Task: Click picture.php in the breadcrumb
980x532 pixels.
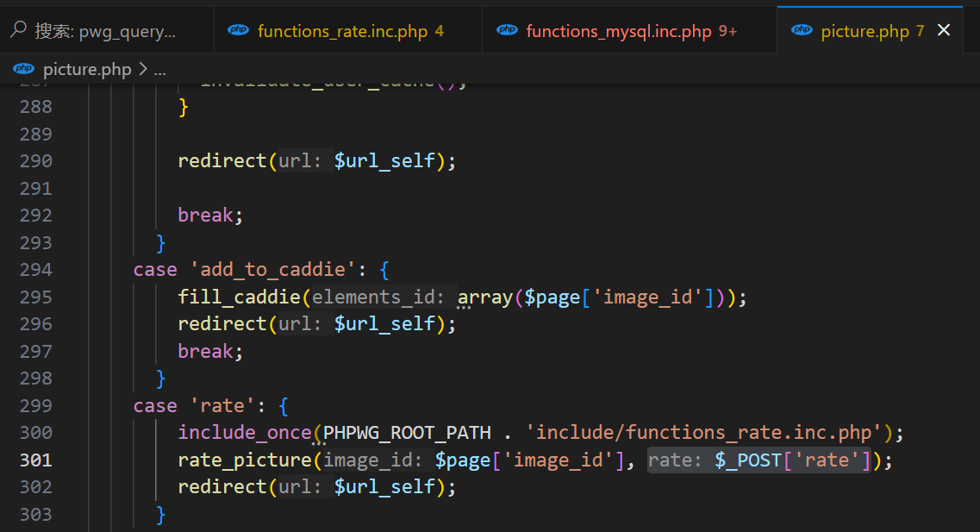Action: pyautogui.click(x=87, y=69)
